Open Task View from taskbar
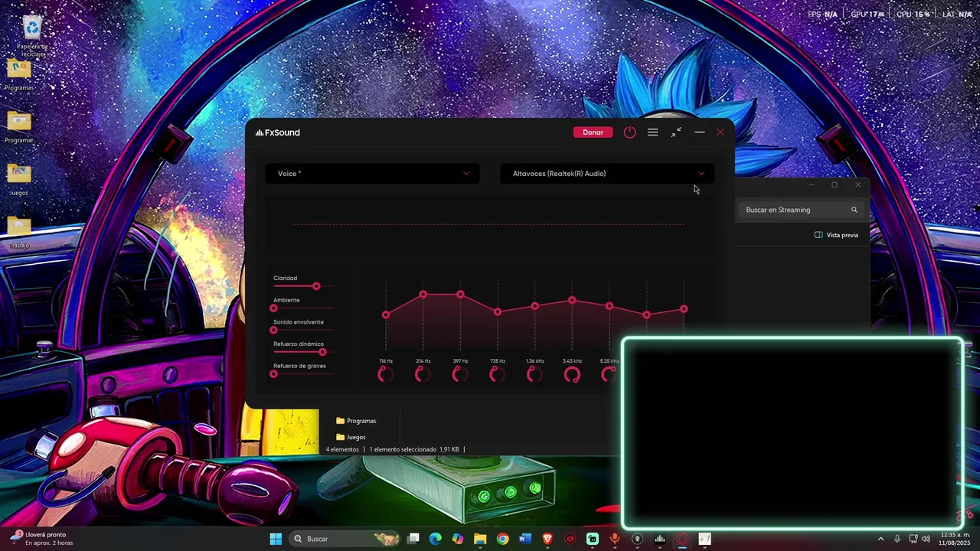The image size is (980, 551). 413,539
